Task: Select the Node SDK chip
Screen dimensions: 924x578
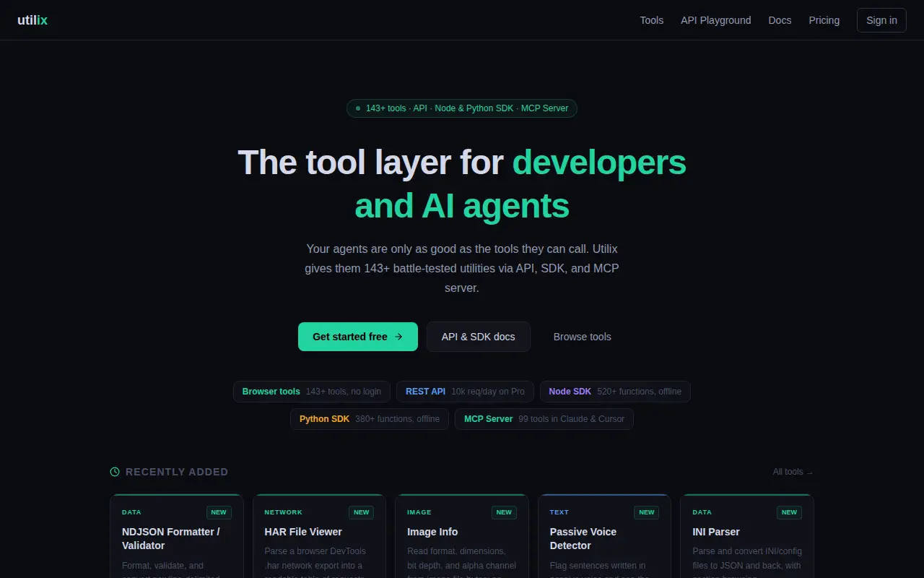Action: point(615,392)
